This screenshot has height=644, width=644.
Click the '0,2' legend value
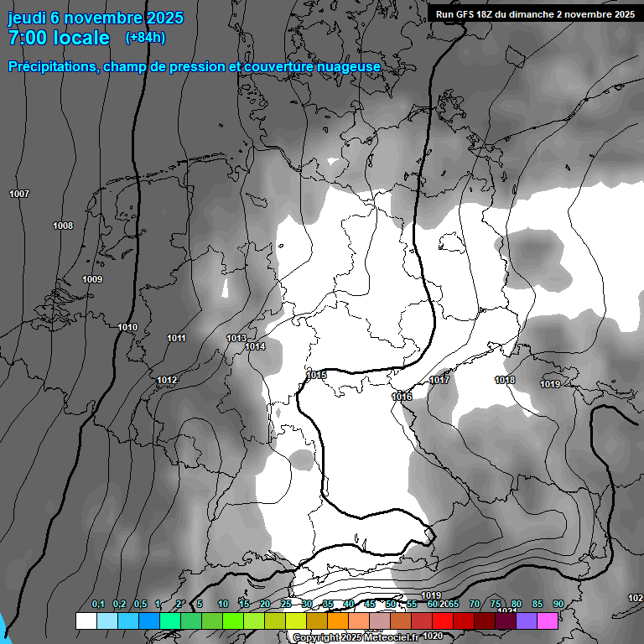[120, 604]
